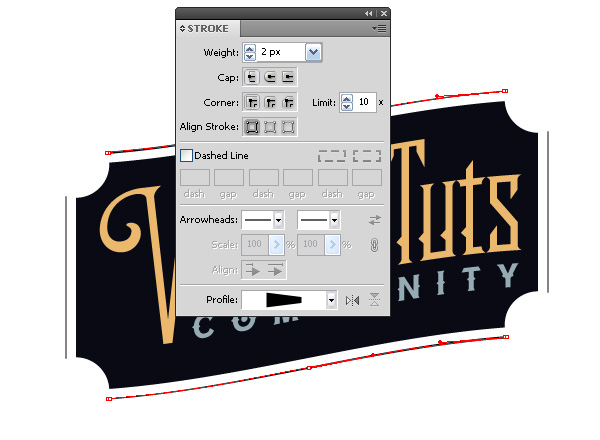Select the bottom-left red anchor point
Screen dimensions: 600x440
(109, 399)
